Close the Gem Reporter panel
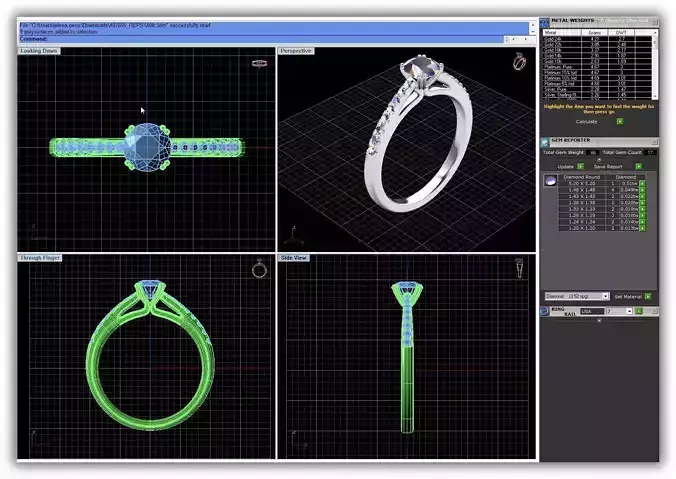 click(654, 142)
